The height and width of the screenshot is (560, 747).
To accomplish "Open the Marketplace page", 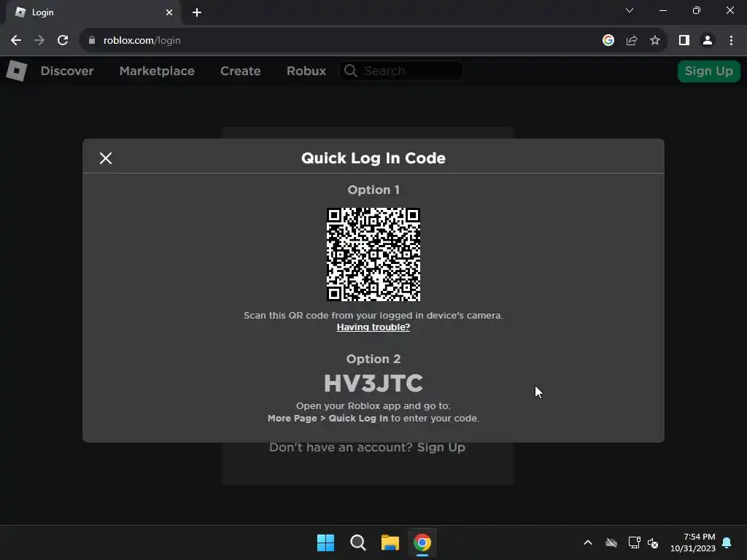I will click(x=157, y=71).
